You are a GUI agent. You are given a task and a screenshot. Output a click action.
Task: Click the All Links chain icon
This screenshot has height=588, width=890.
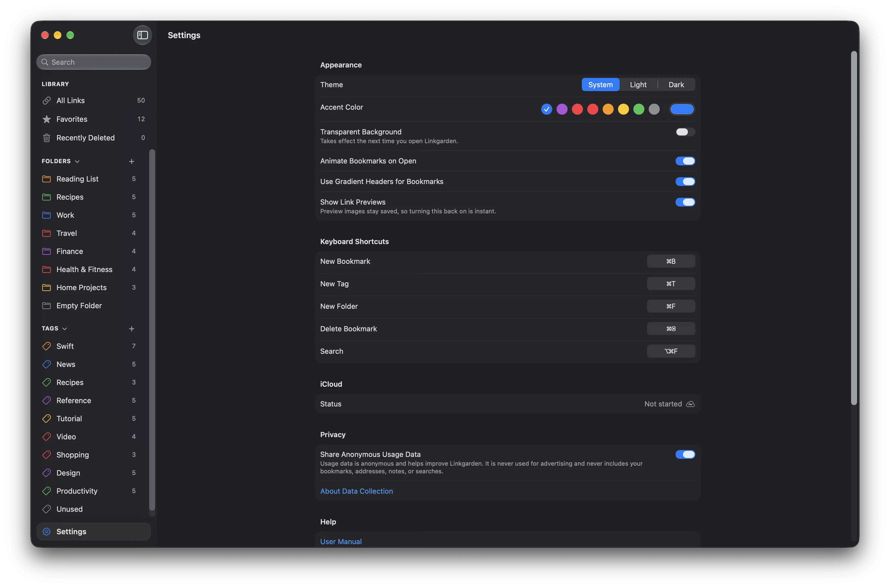[47, 100]
